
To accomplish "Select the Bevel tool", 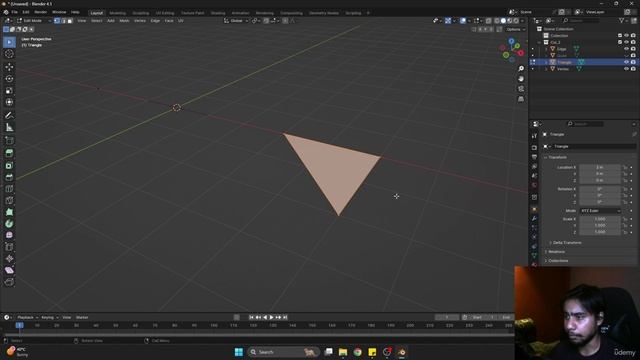I will pos(9,177).
